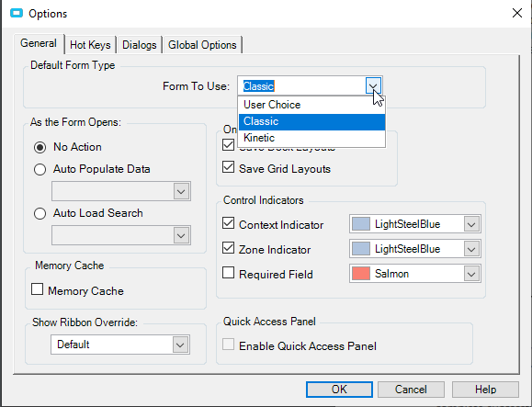Click the Quick Access Panel group label

coord(269,322)
